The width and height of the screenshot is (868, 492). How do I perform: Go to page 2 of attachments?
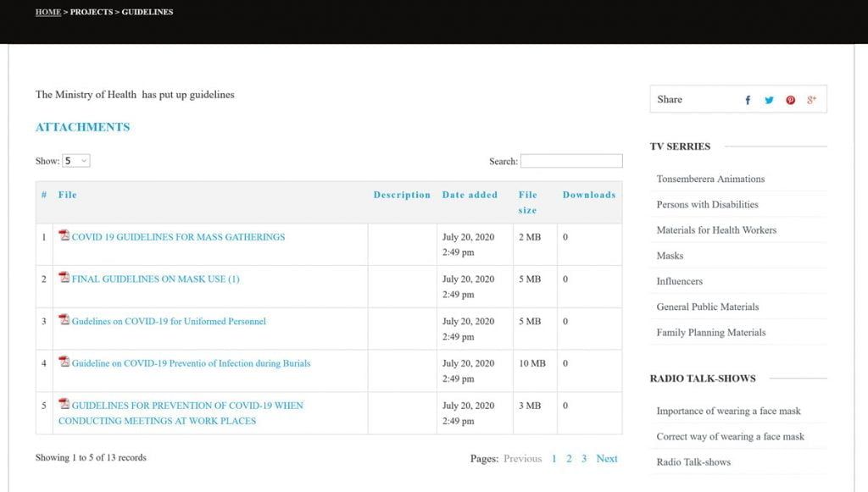coord(569,458)
